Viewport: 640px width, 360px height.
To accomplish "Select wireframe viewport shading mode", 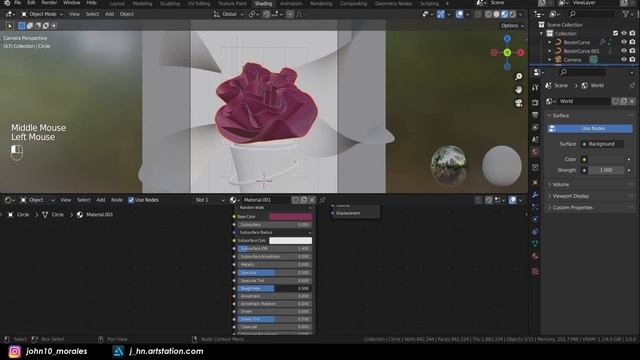I will pyautogui.click(x=488, y=14).
